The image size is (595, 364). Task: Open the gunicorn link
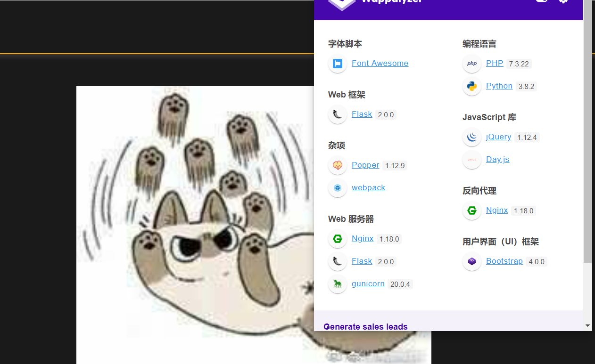pos(368,283)
